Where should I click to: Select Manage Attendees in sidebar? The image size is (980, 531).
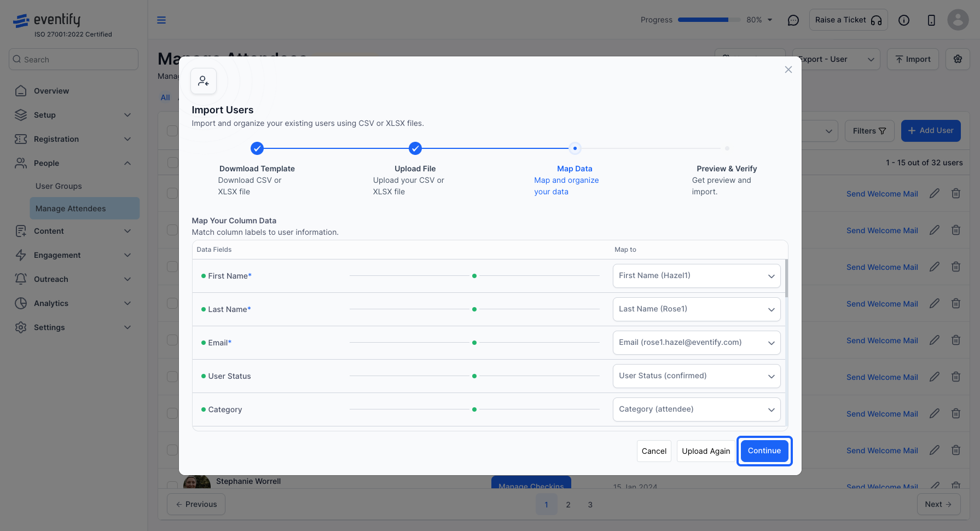point(85,209)
